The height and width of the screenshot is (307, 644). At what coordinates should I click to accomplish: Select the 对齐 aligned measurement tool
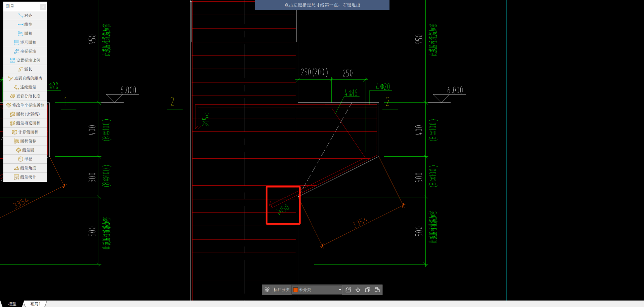[25, 15]
